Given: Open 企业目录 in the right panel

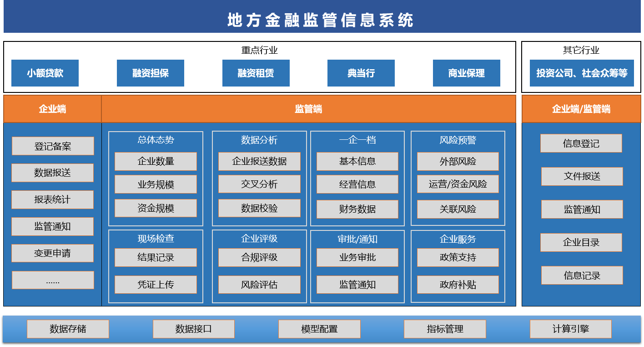Looking at the screenshot, I should click(581, 242).
